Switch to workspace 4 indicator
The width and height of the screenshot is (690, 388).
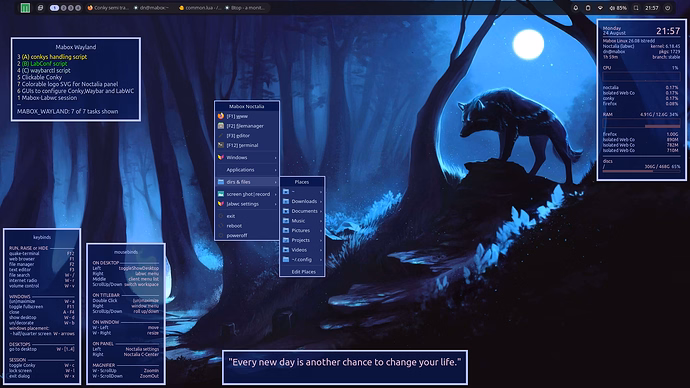pyautogui.click(x=78, y=7)
